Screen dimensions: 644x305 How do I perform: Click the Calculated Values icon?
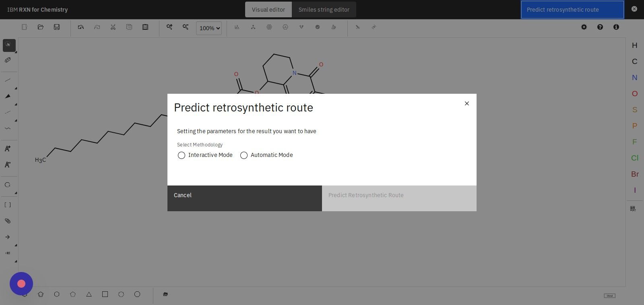(x=334, y=27)
